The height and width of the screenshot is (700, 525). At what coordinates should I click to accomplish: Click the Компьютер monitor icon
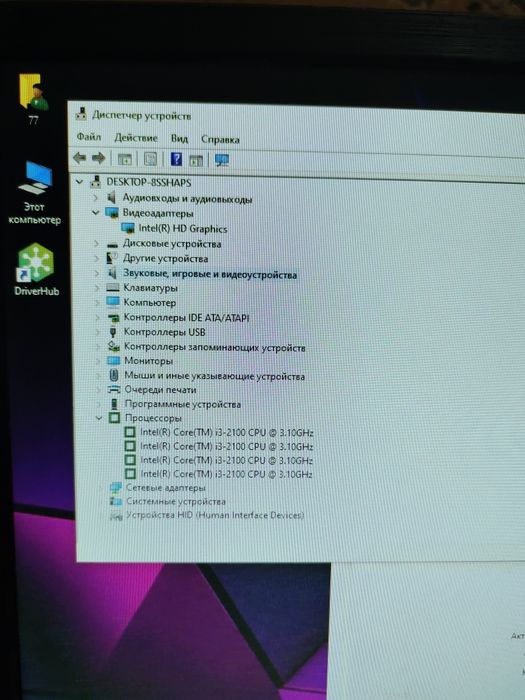coord(113,302)
